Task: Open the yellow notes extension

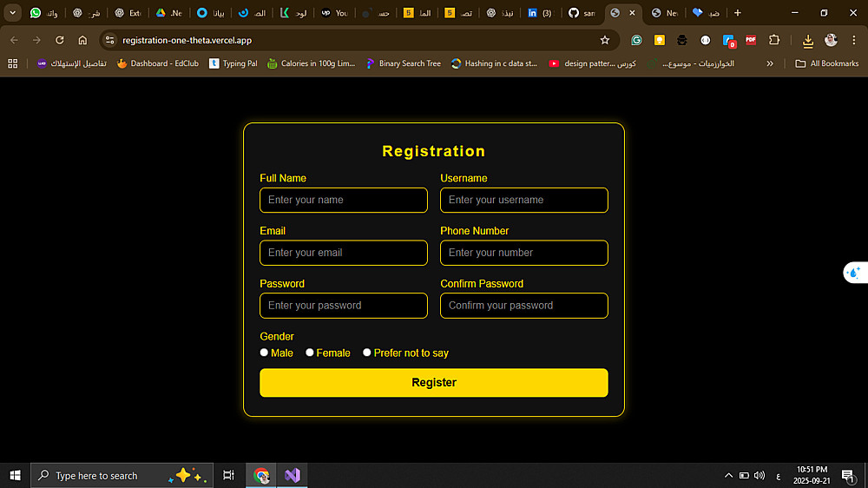Action: pos(660,40)
